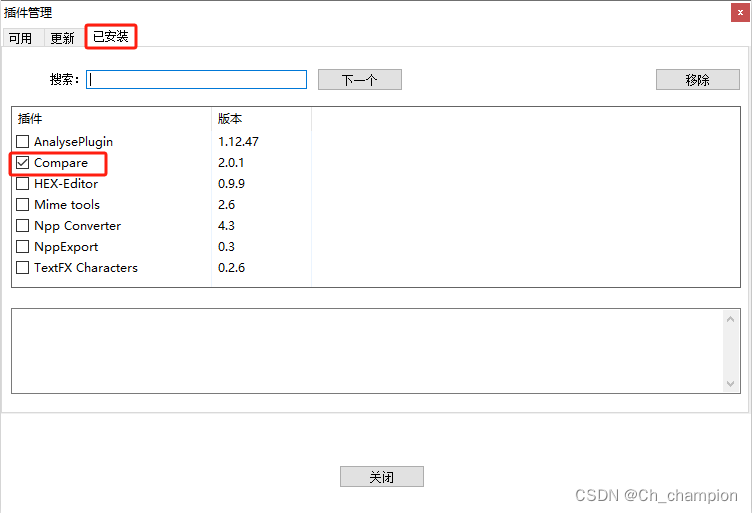Viewport: 752px width, 513px height.
Task: Focus the 搜索 input field
Action: 196,80
